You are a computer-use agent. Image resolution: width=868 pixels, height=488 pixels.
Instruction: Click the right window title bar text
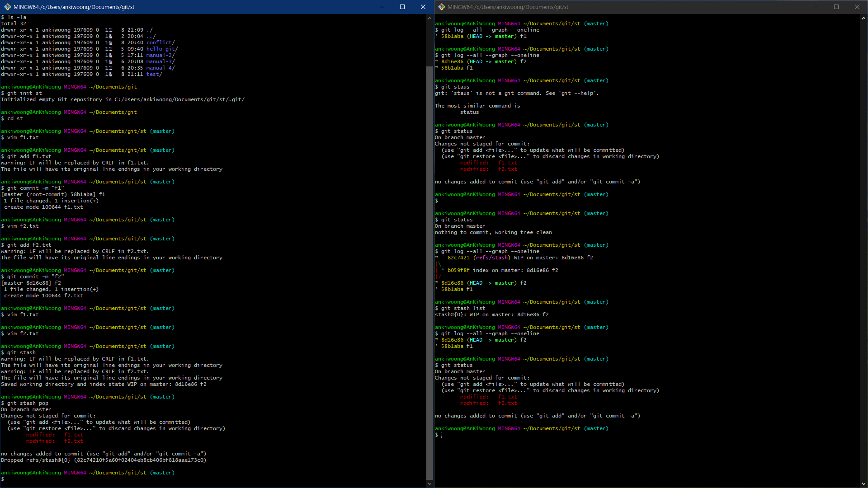[x=508, y=7]
